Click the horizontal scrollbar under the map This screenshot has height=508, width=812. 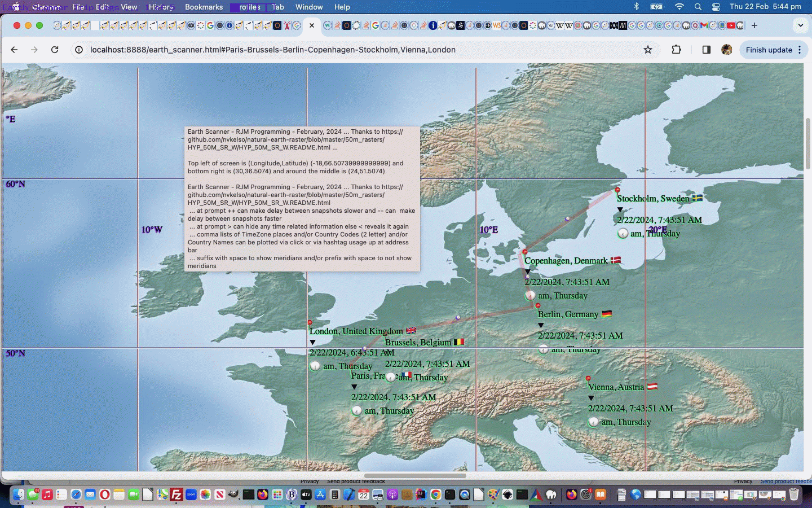click(x=415, y=475)
